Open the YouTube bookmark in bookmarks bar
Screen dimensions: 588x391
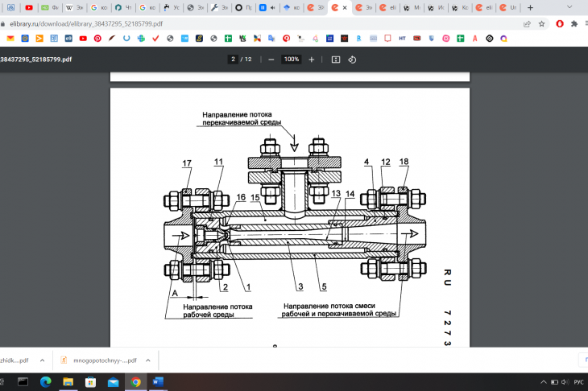83,38
